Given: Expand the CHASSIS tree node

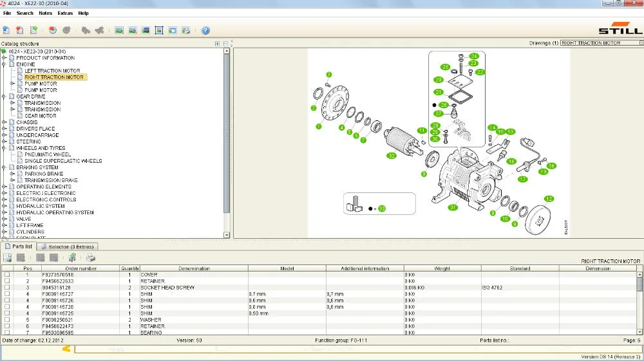Looking at the screenshot, I should click(x=4, y=122).
